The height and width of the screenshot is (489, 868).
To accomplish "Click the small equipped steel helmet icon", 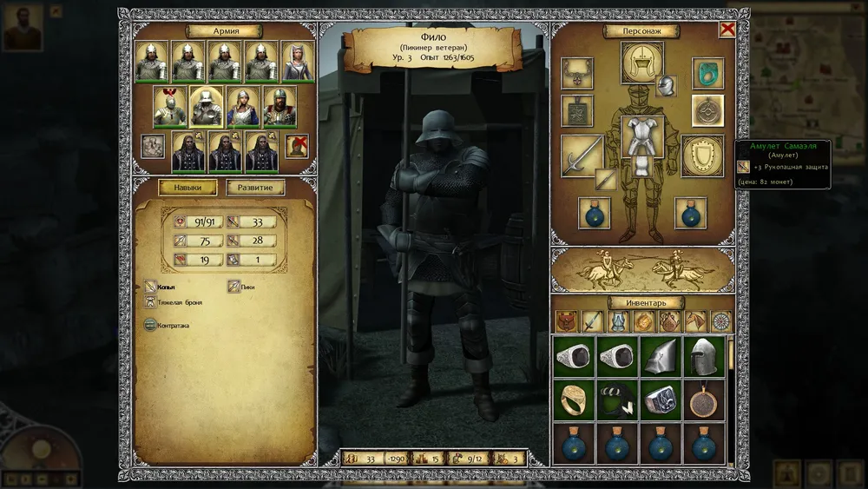I will click(x=666, y=86).
